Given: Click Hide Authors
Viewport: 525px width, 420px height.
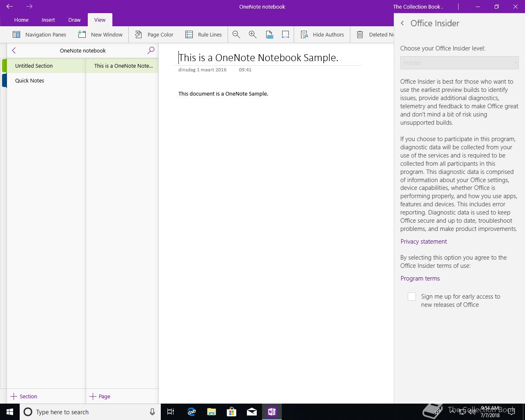Looking at the screenshot, I should click(322, 34).
